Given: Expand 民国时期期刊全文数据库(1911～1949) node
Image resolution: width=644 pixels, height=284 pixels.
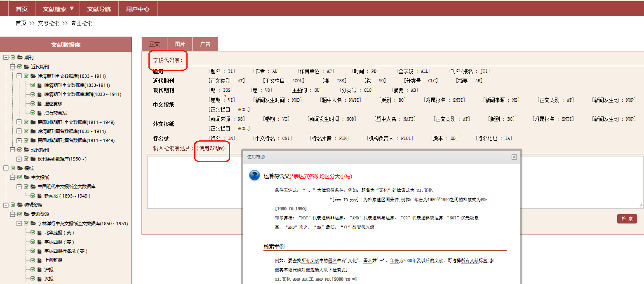Looking at the screenshot, I should [x=19, y=122].
